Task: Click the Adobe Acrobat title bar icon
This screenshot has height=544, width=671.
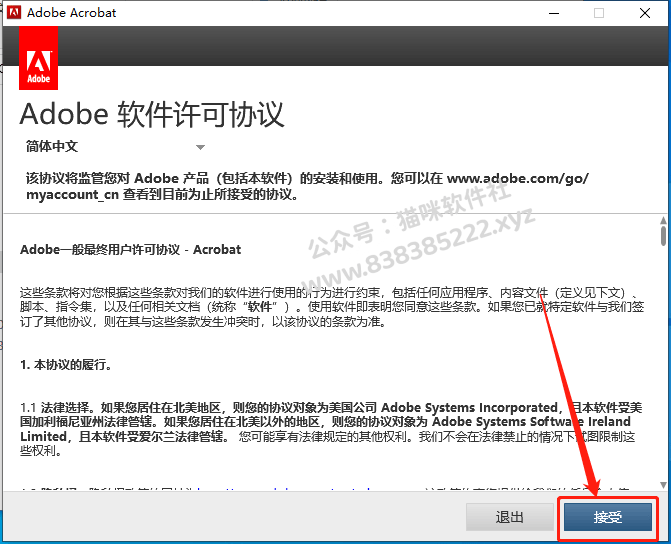Action: click(x=14, y=12)
